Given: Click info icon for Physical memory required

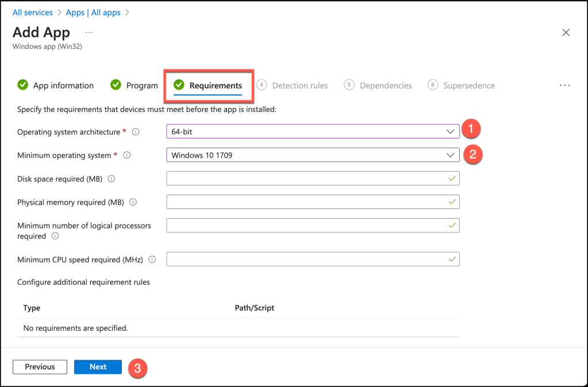Looking at the screenshot, I should 133,202.
